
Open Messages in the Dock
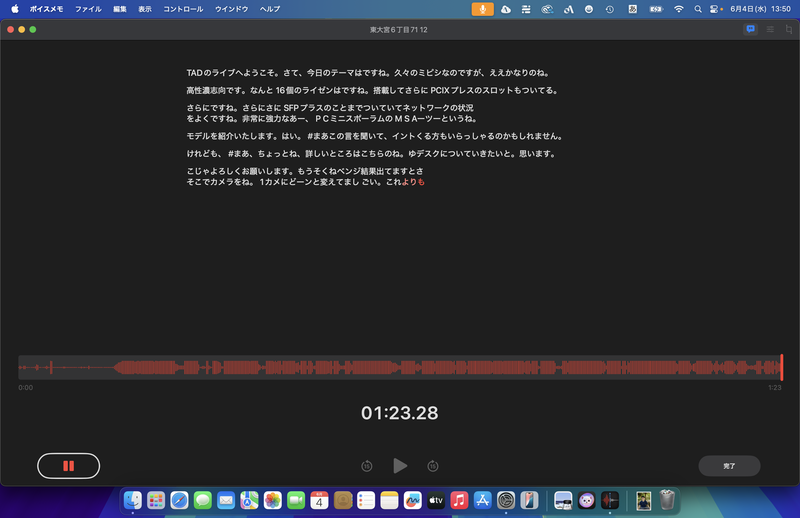[203, 500]
